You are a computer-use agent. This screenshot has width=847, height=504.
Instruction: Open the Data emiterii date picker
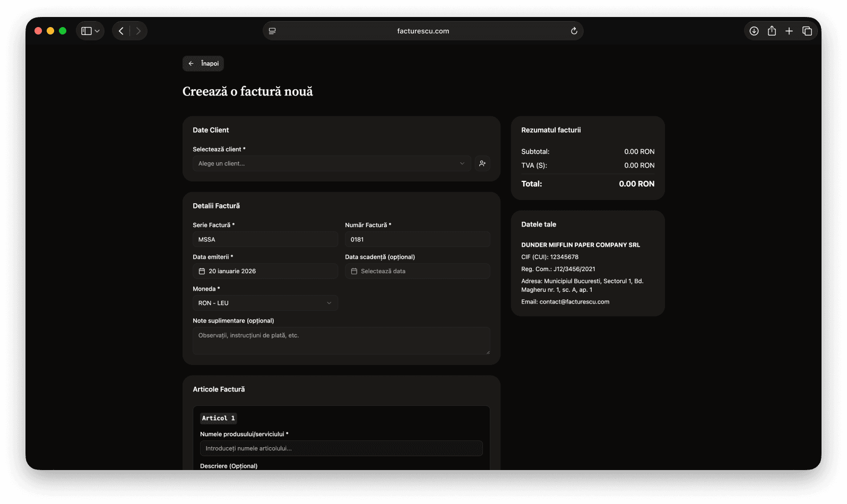pyautogui.click(x=265, y=271)
